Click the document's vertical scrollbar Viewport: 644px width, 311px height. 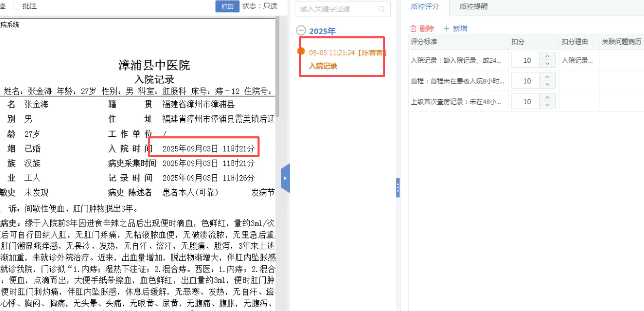click(278, 67)
